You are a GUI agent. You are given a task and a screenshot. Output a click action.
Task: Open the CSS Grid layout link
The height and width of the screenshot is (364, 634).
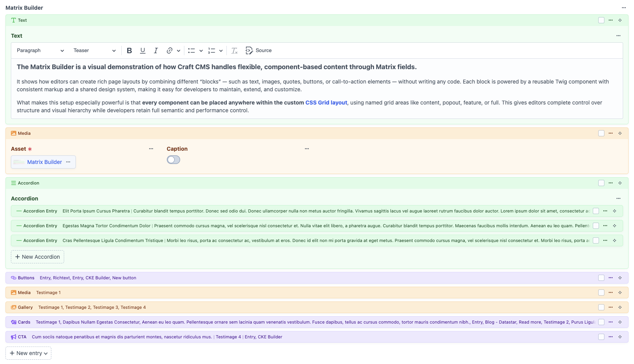point(326,103)
